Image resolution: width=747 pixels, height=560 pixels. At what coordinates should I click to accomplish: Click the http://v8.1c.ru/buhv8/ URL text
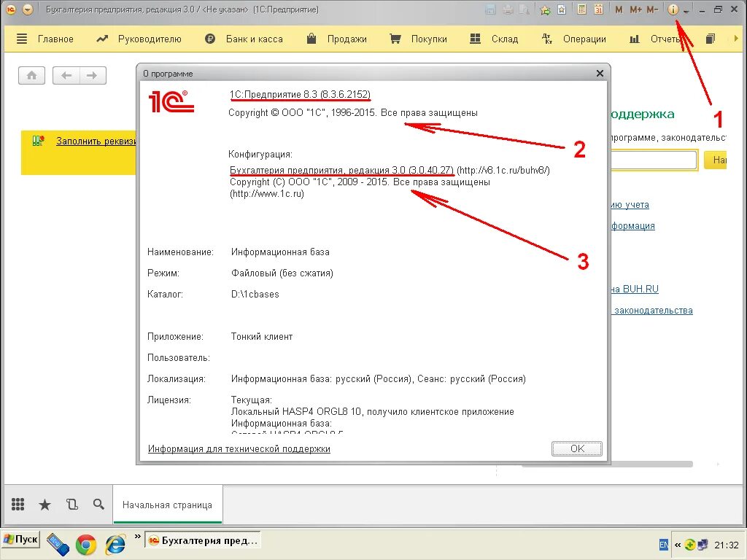click(x=503, y=170)
